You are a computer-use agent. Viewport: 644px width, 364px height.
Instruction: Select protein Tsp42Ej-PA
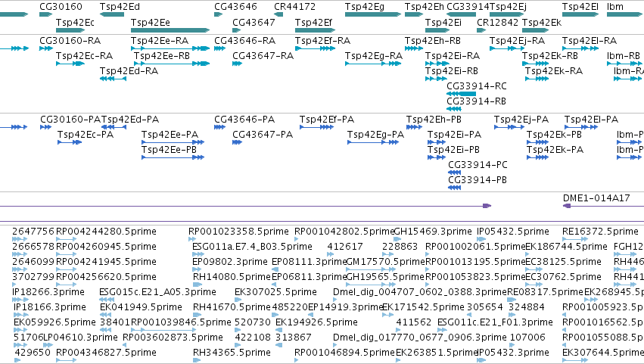521,120
